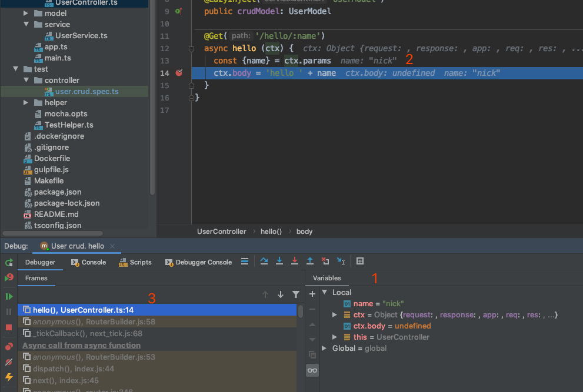Click the hello() breadcrumb in editor
The image size is (583, 392).
[271, 232]
